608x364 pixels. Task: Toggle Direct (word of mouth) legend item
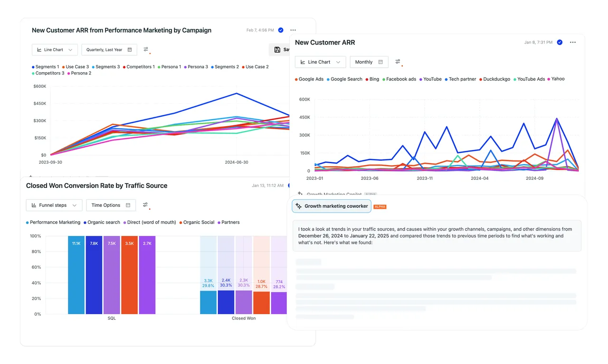(150, 222)
